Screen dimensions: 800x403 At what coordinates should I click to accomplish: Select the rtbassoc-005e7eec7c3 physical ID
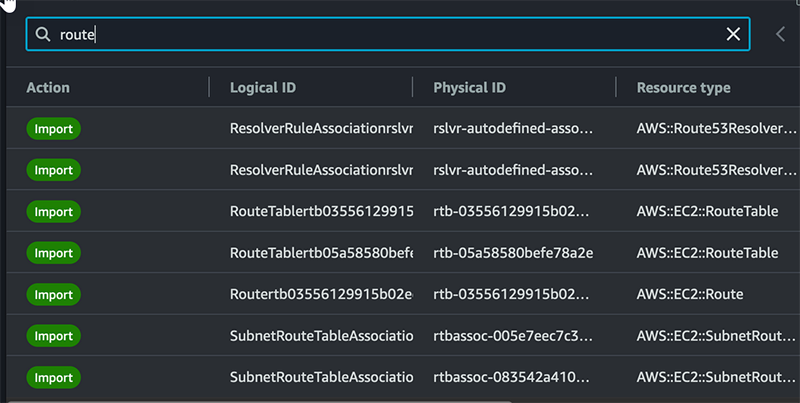(513, 336)
